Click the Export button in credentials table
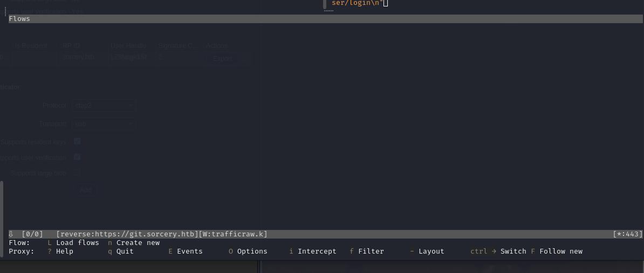 [223, 59]
